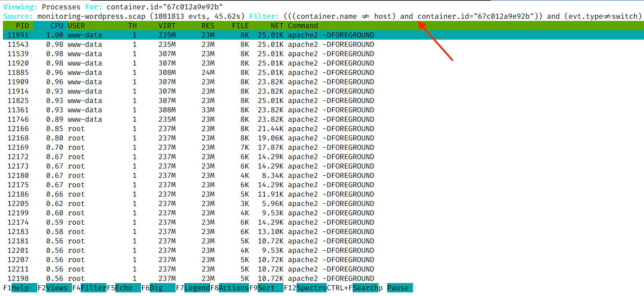Click the TH column header

pyautogui.click(x=132, y=26)
